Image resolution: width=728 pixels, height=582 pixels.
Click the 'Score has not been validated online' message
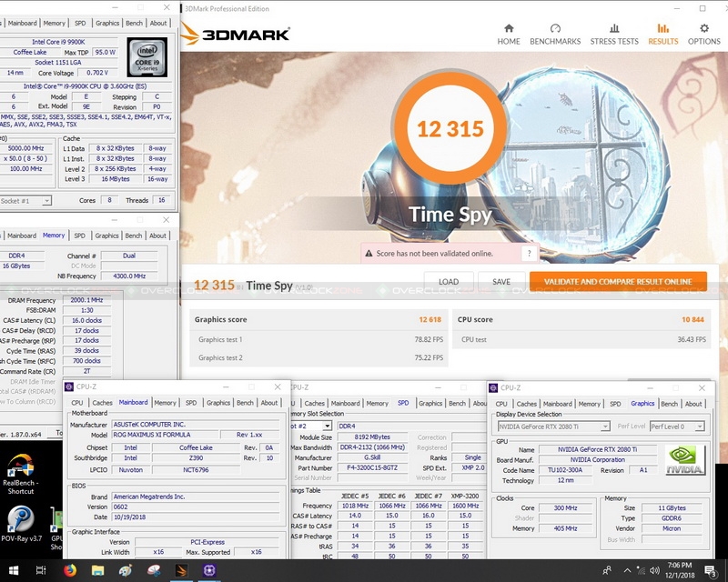435,254
